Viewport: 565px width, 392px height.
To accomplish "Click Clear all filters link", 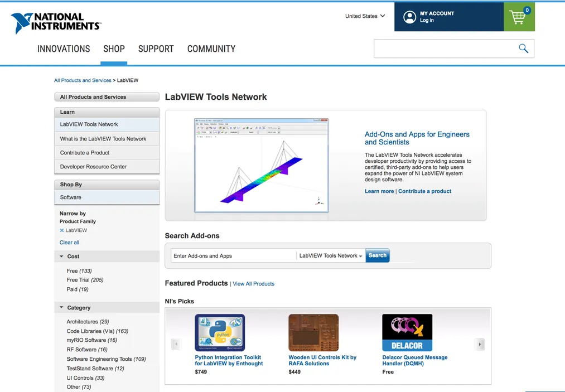I will pyautogui.click(x=69, y=243).
